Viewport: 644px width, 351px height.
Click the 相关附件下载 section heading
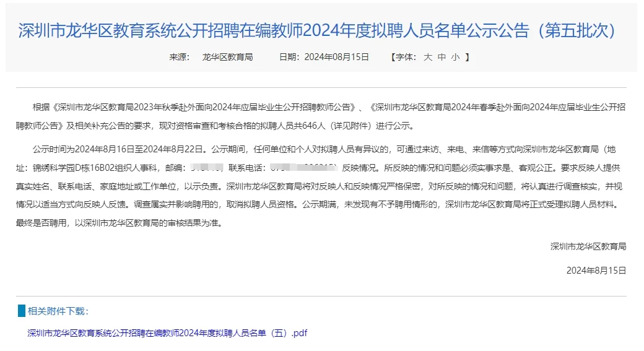(x=58, y=311)
